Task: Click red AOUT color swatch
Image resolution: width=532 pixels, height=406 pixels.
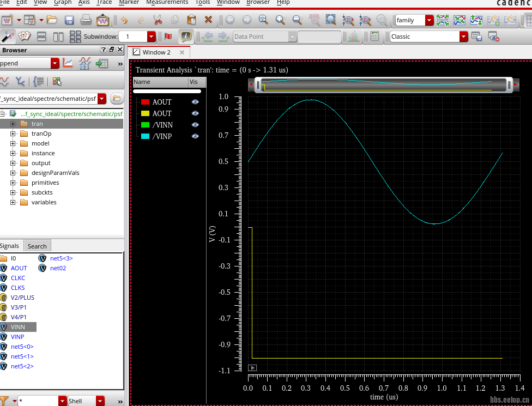Action: pyautogui.click(x=145, y=102)
